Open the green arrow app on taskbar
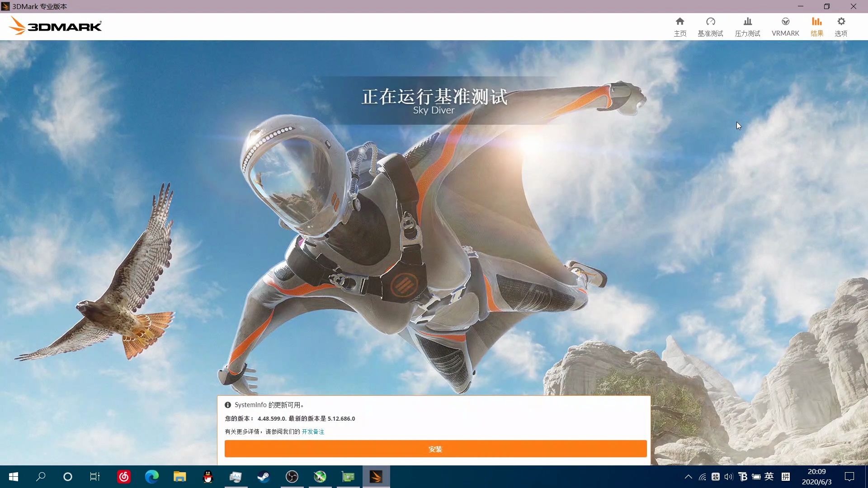This screenshot has width=868, height=488. [320, 477]
